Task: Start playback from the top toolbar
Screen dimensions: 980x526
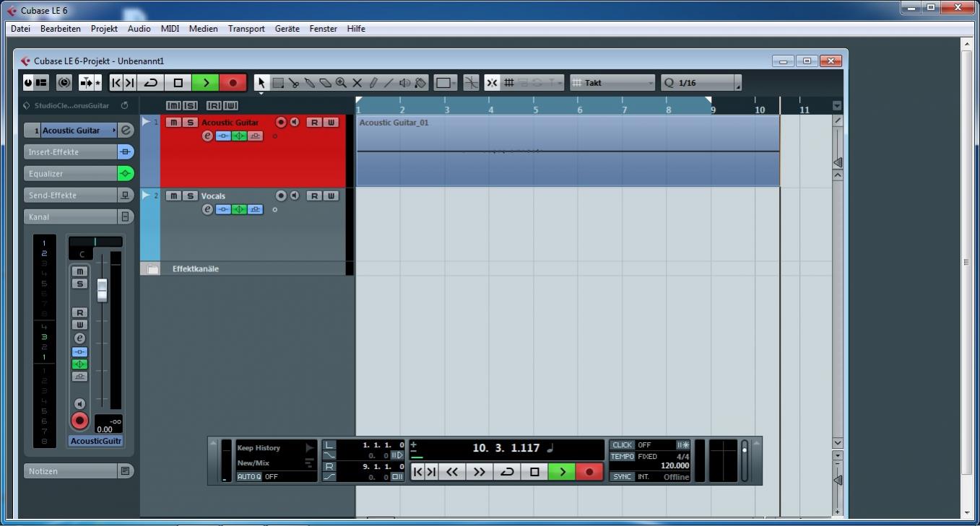Action: [205, 83]
